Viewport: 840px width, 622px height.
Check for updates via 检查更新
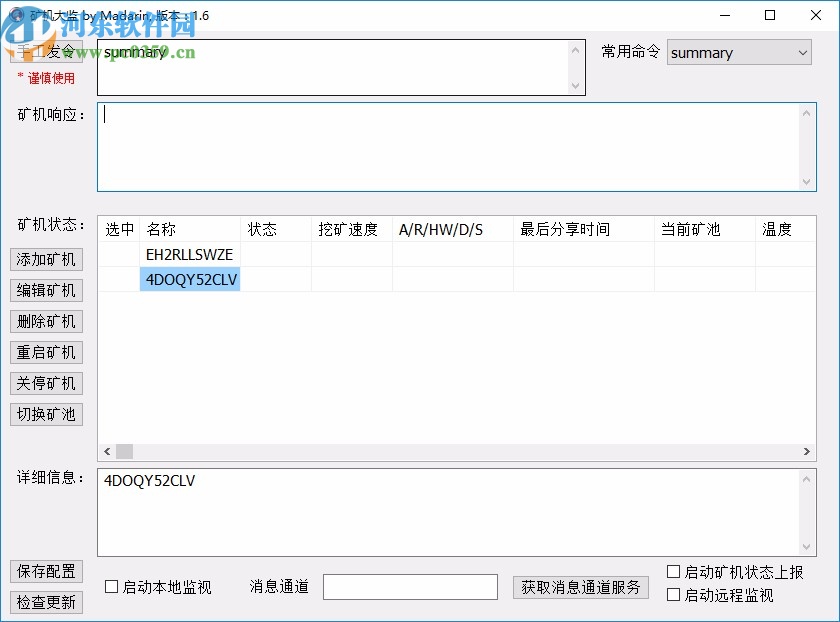pos(46,601)
